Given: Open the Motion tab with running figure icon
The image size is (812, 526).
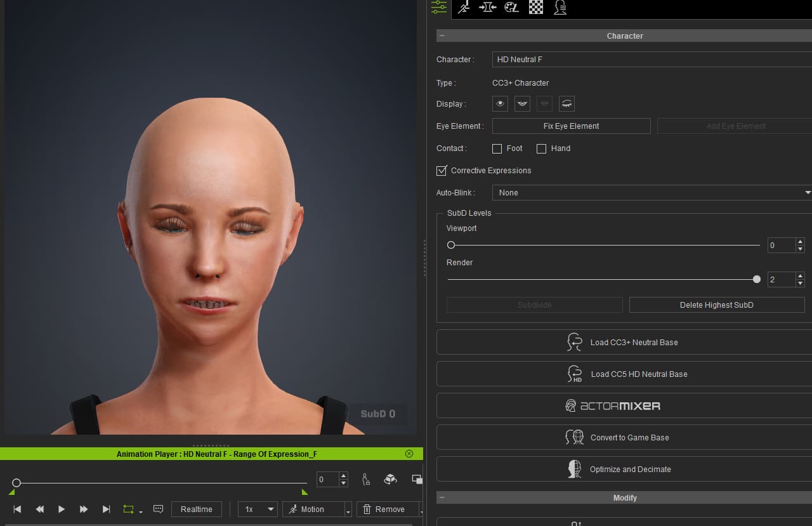Looking at the screenshot, I should pyautogui.click(x=464, y=8).
